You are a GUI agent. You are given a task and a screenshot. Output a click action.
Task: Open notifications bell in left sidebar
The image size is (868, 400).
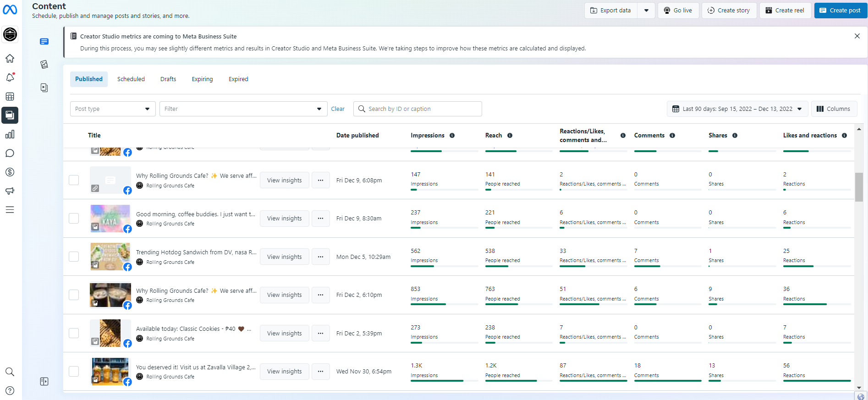point(10,77)
